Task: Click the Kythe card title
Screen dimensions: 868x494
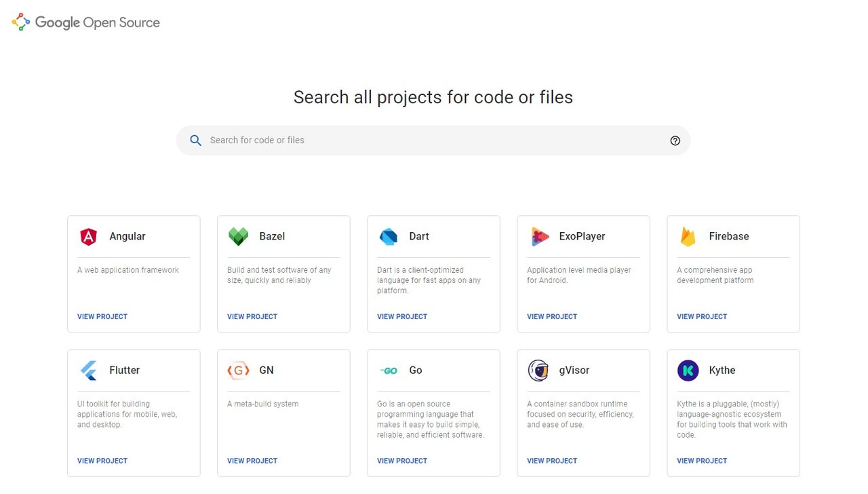Action: (722, 370)
